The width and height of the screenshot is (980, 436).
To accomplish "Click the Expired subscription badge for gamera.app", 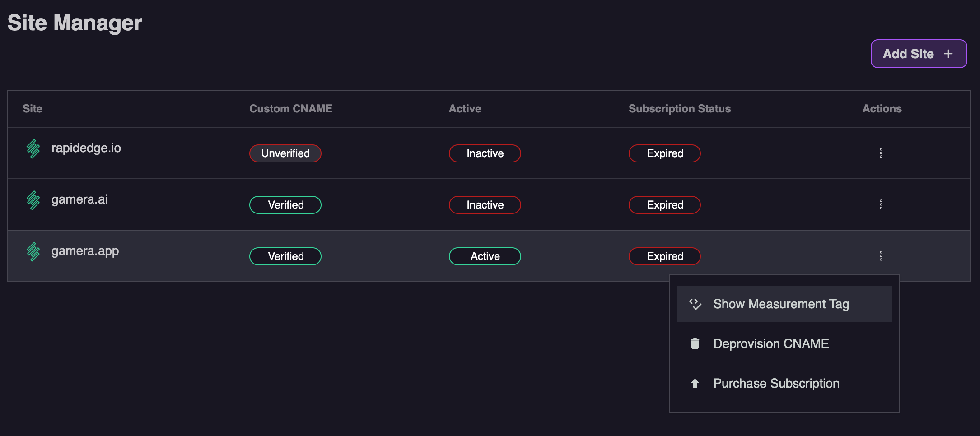I will click(x=664, y=256).
